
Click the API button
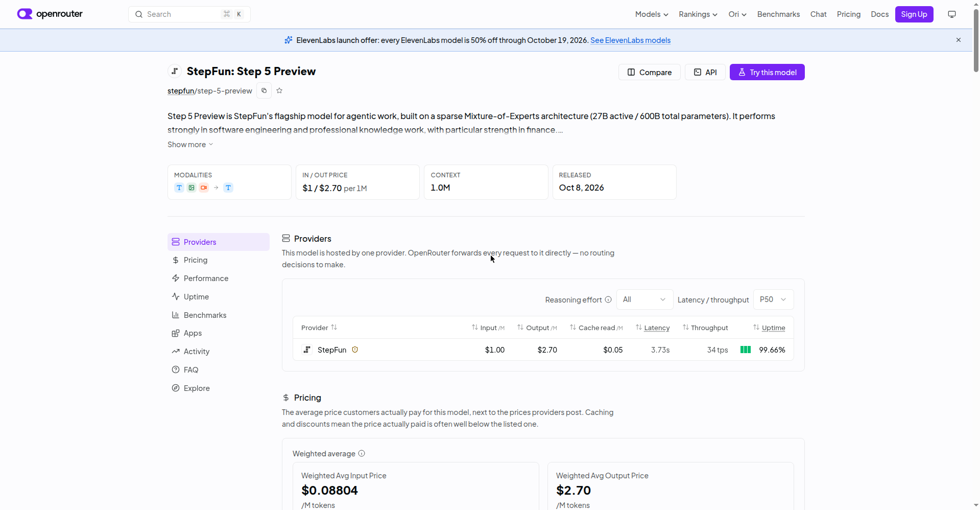pyautogui.click(x=705, y=72)
